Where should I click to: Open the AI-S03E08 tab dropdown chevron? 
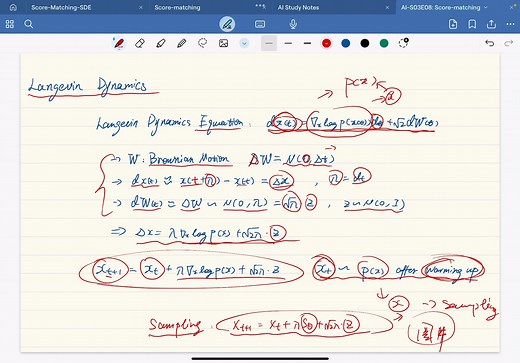tap(486, 7)
